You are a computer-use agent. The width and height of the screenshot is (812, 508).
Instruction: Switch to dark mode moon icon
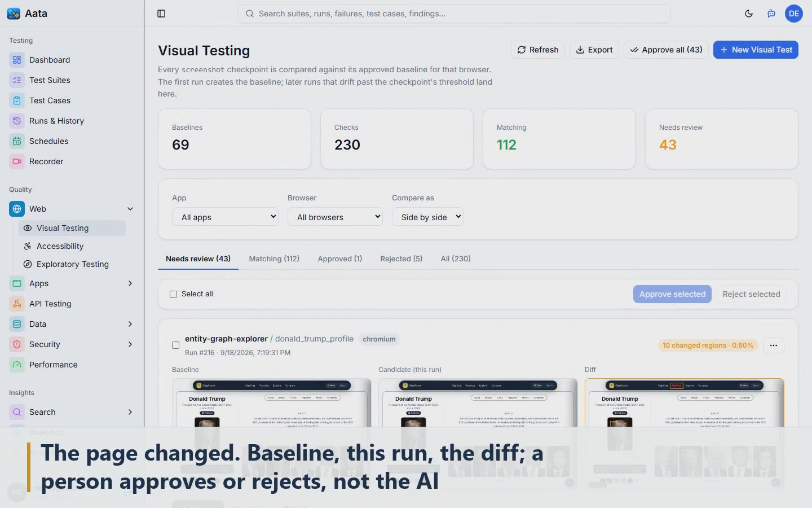(x=749, y=14)
